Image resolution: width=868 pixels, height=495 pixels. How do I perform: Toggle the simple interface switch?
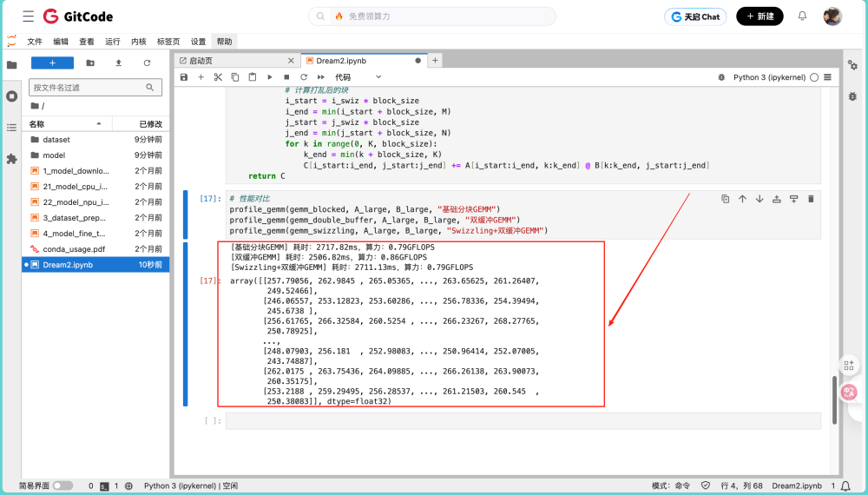tap(62, 485)
